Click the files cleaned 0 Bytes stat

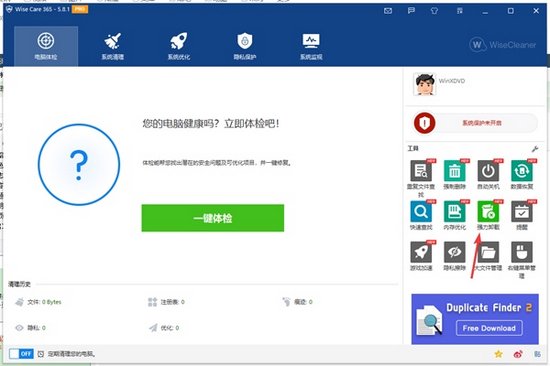[38, 302]
